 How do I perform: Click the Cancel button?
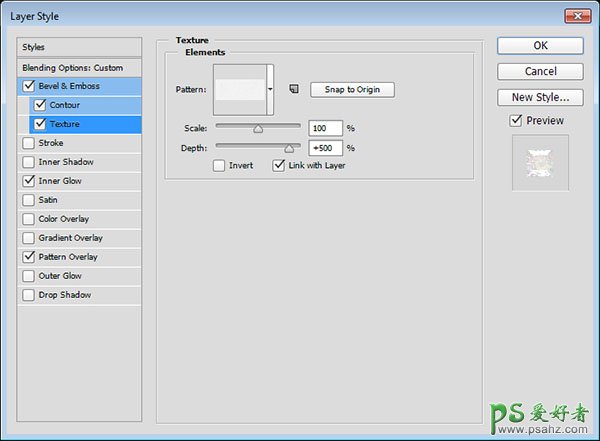click(x=540, y=71)
